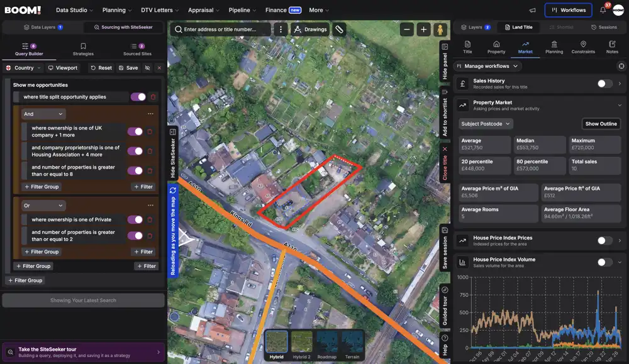The image size is (629, 364).
Task: Collapse House Price Index Volume chevron
Action: pyautogui.click(x=620, y=262)
